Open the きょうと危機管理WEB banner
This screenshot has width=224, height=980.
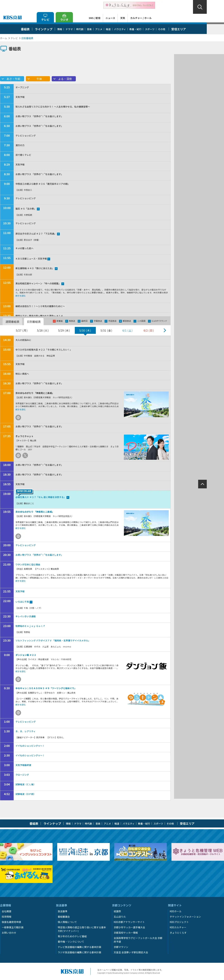[x=197, y=852]
